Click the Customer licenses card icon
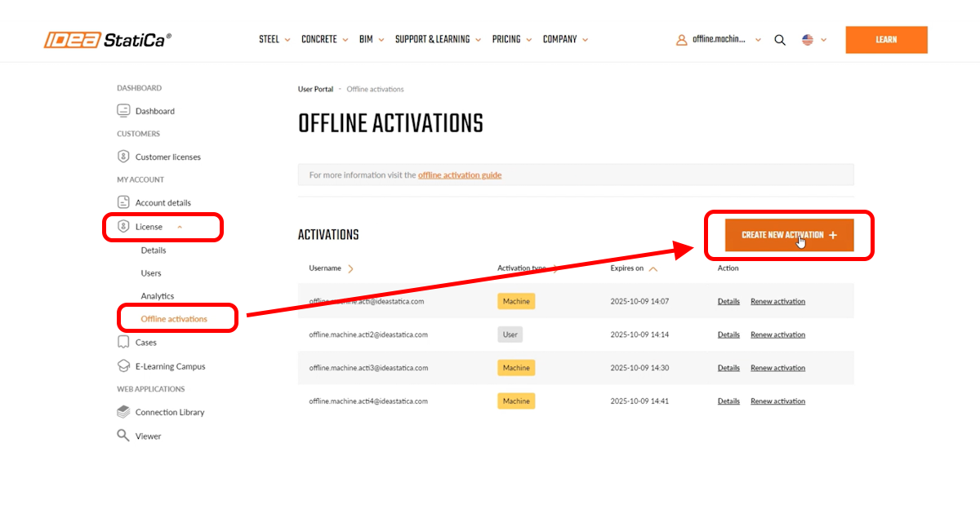Image resolution: width=980 pixels, height=514 pixels. coord(122,156)
